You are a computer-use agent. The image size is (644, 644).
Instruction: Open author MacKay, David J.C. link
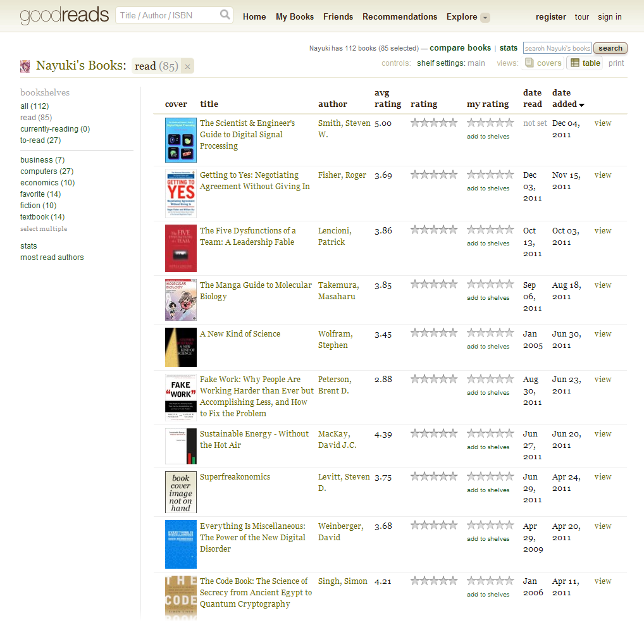(x=337, y=440)
